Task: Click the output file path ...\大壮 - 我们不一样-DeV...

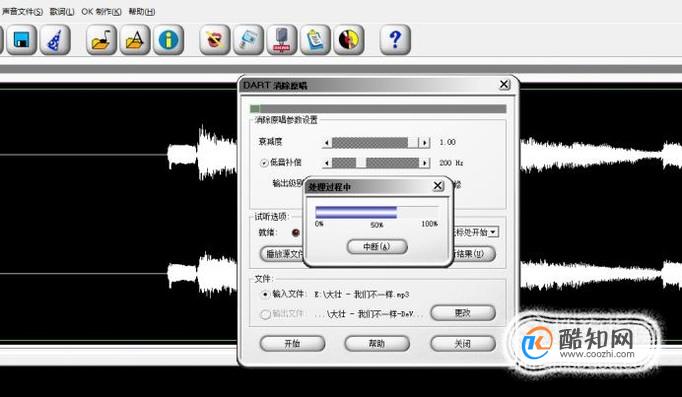Action: 370,314
